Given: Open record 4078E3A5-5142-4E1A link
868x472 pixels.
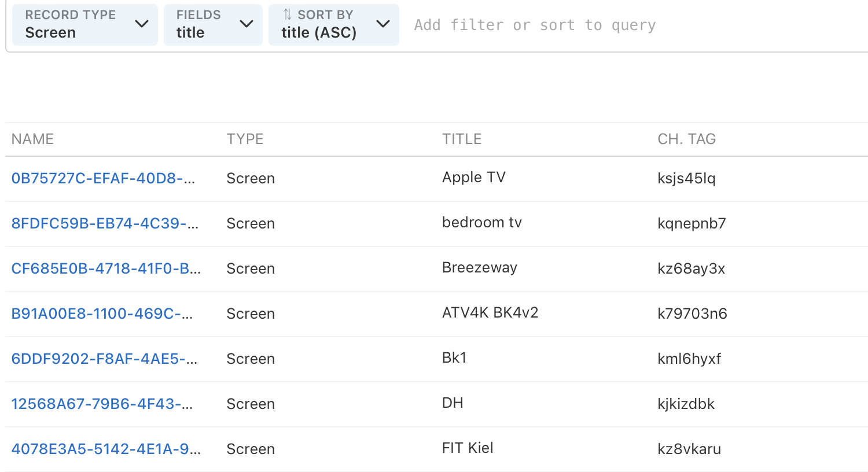Looking at the screenshot, I should point(106,449).
